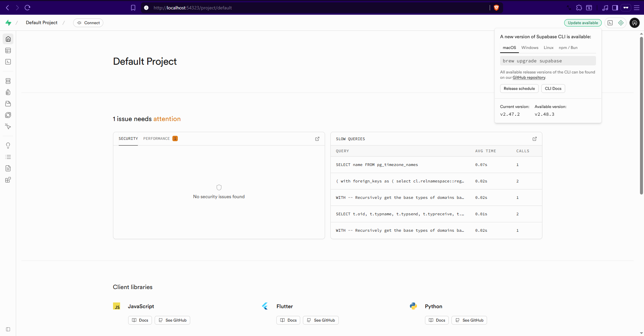Click the 'QUERY' column header

coord(342,151)
